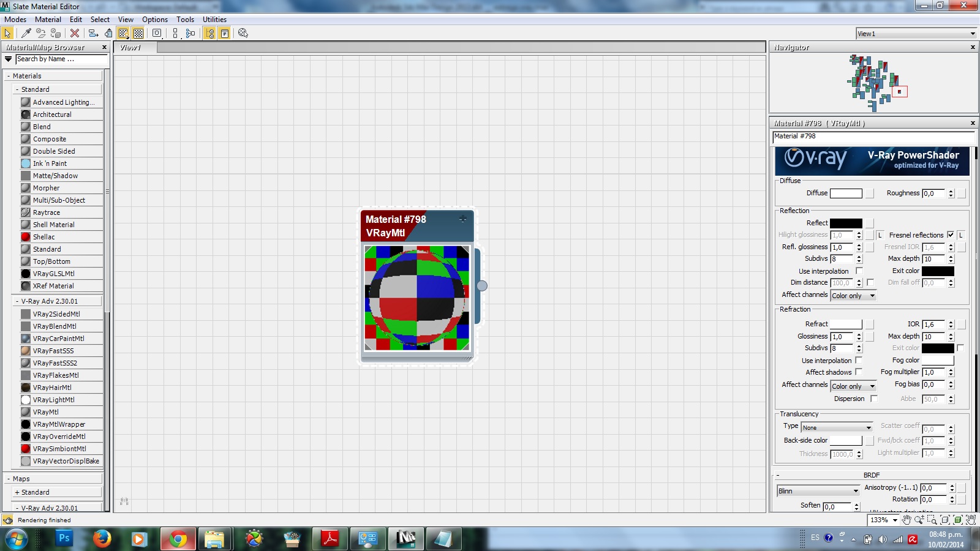Toggle Fresnel IOR lock L button
This screenshot has width=980, height=551.
pyautogui.click(x=961, y=235)
